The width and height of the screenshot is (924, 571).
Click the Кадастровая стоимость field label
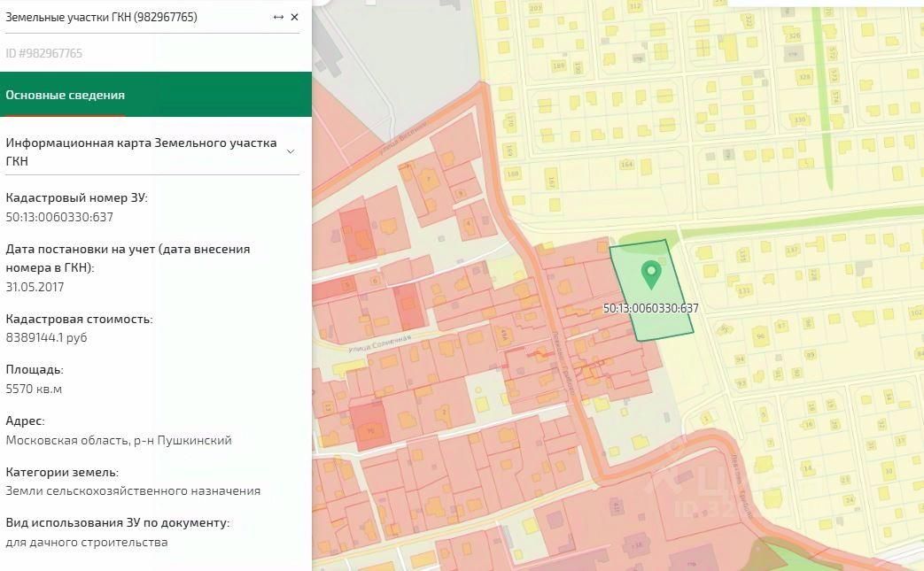click(x=79, y=319)
